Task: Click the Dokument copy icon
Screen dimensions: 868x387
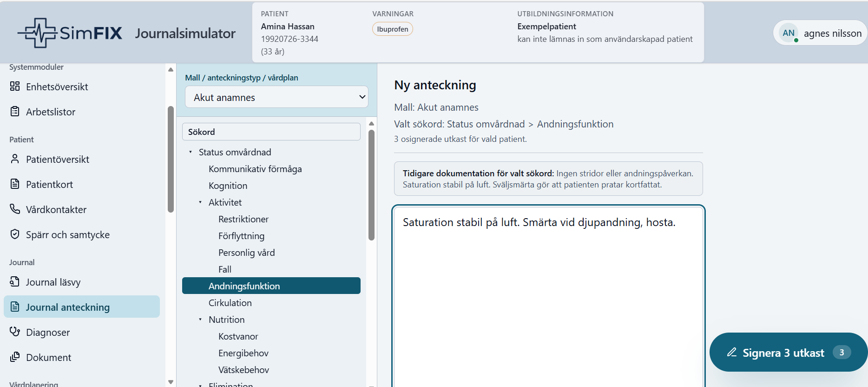Action: coord(15,357)
